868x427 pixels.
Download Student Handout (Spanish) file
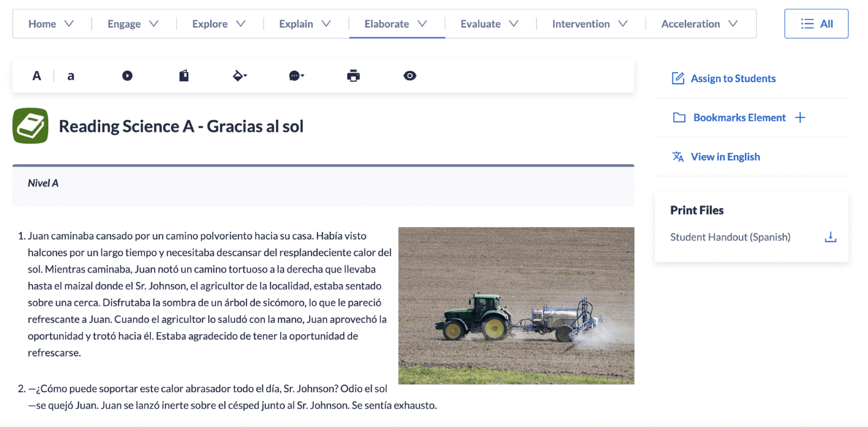[830, 237]
